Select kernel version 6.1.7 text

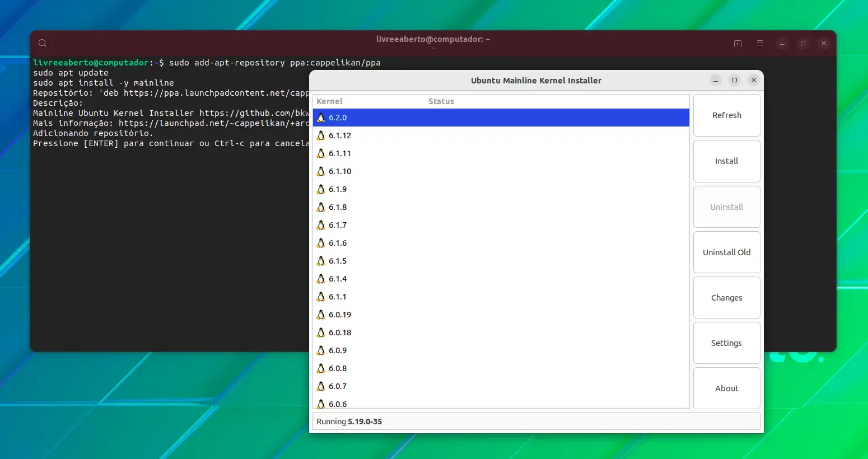338,225
